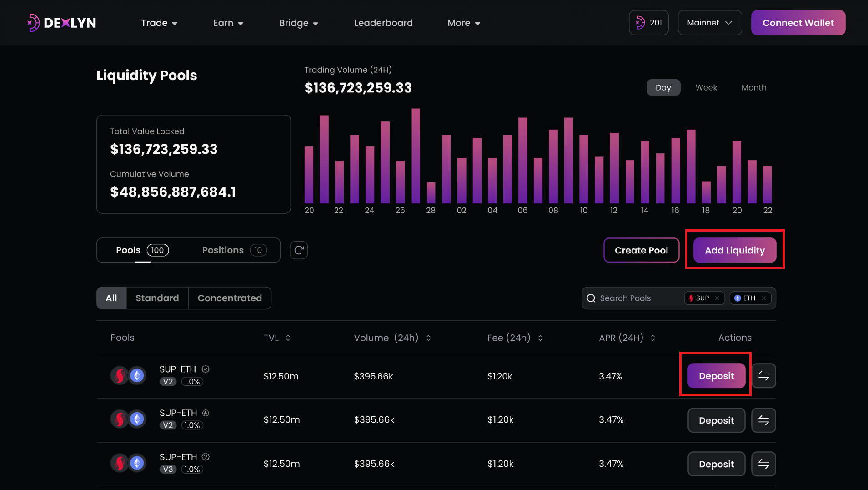
Task: Click the ETH token icon in the first pool
Action: 136,375
